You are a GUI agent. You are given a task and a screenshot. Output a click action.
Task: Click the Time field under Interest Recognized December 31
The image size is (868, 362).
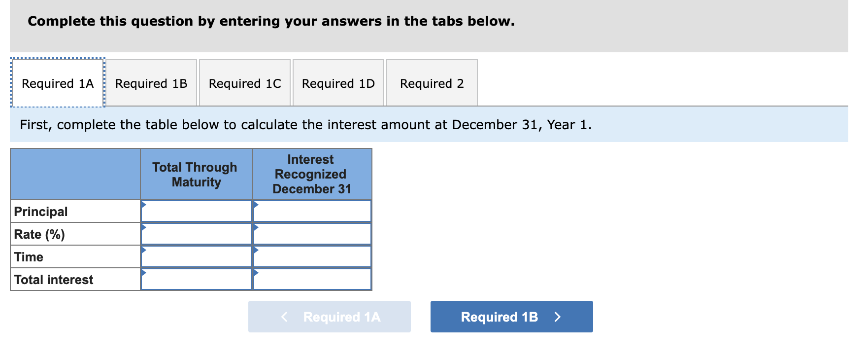312,256
